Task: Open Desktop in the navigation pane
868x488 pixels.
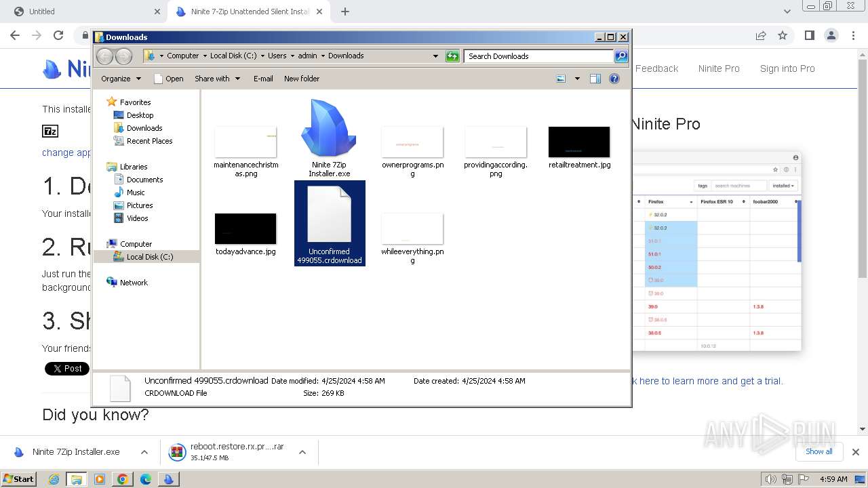Action: click(140, 115)
